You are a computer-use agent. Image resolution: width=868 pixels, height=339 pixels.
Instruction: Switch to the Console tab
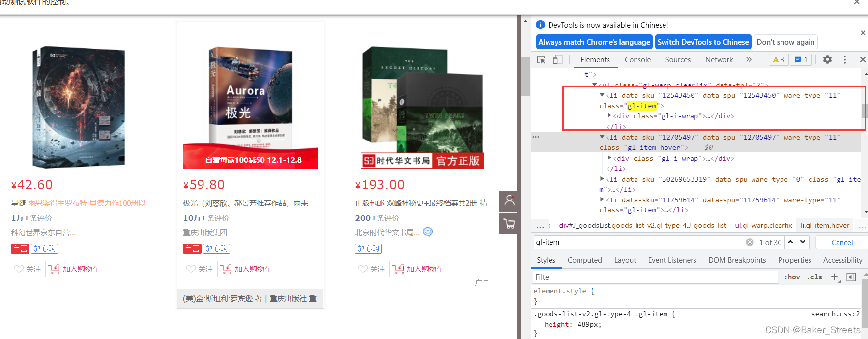click(x=637, y=59)
